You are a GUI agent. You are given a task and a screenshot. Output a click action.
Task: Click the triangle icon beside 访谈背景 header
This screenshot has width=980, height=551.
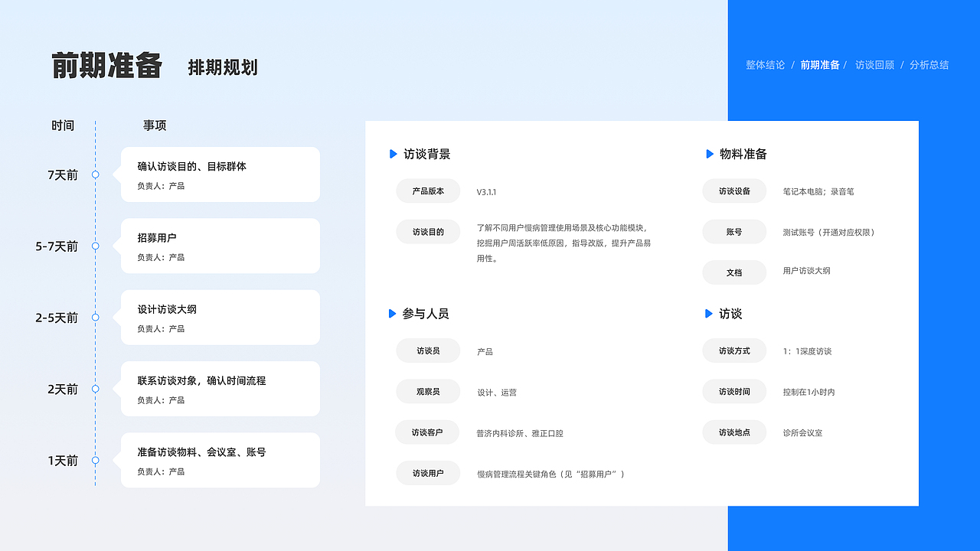(x=394, y=154)
